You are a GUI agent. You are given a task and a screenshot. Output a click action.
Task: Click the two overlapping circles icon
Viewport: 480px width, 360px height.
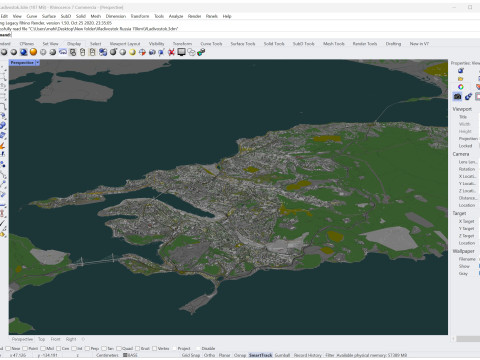[191, 52]
